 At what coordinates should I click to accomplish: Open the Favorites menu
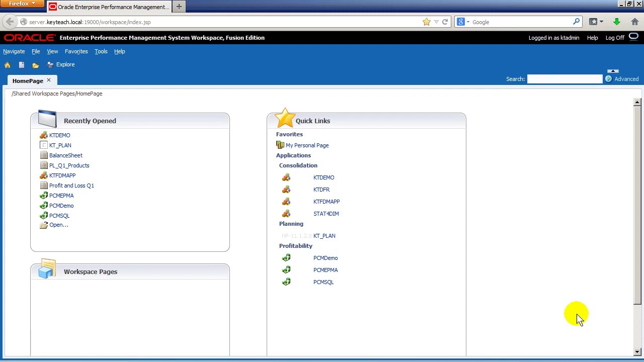pyautogui.click(x=76, y=51)
